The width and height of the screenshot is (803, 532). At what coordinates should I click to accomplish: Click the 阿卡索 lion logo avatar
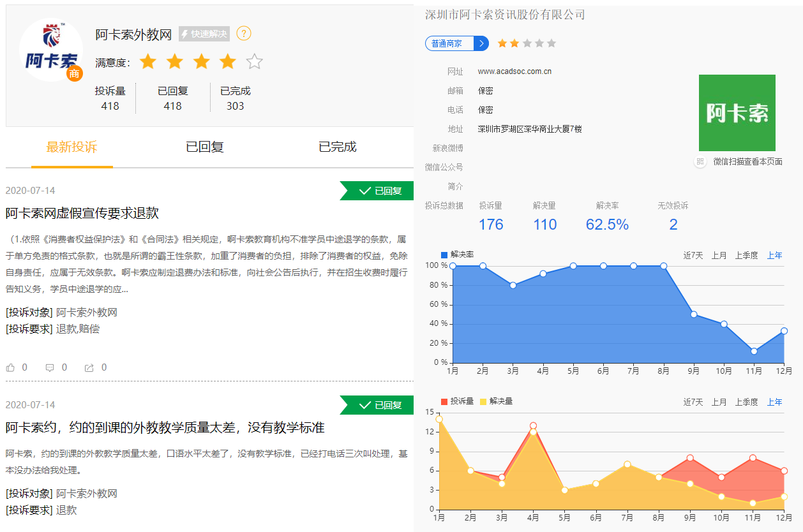pos(51,51)
